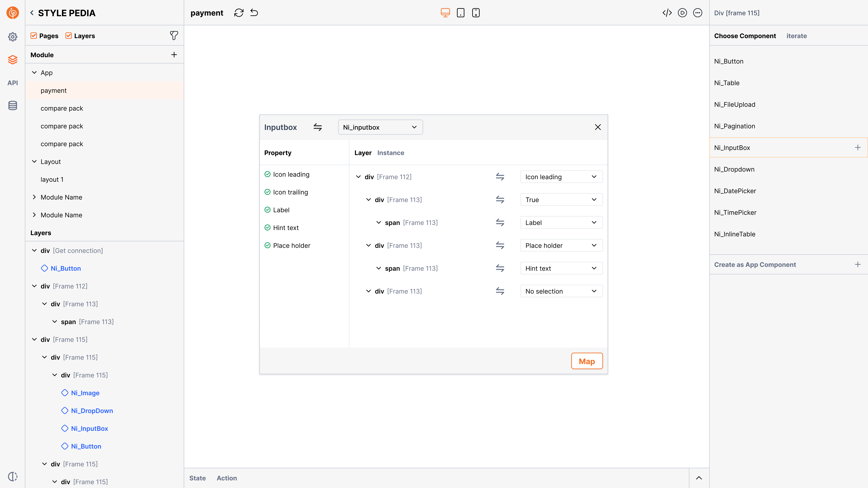Switch to the Instance tab
Image resolution: width=868 pixels, height=488 pixels.
coord(390,153)
